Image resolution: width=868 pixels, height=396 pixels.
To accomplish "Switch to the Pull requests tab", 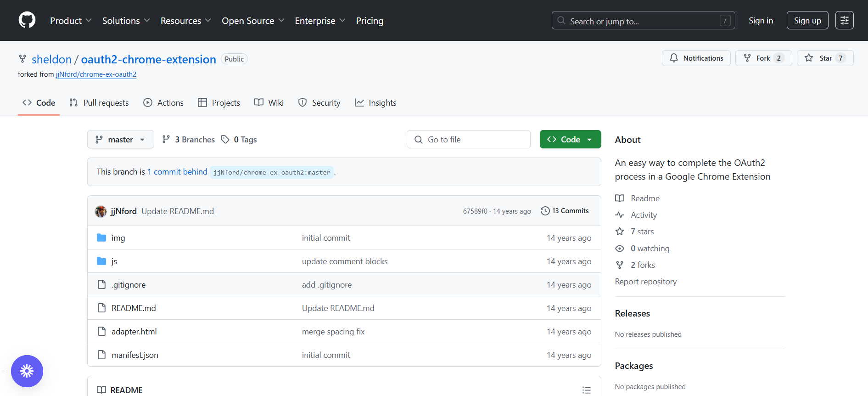I will (99, 103).
